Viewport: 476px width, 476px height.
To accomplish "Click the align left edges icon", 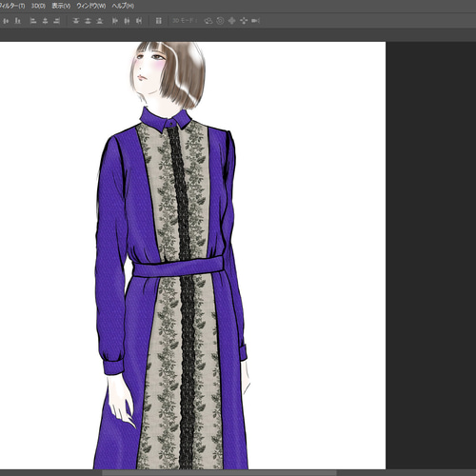I will pos(33,21).
